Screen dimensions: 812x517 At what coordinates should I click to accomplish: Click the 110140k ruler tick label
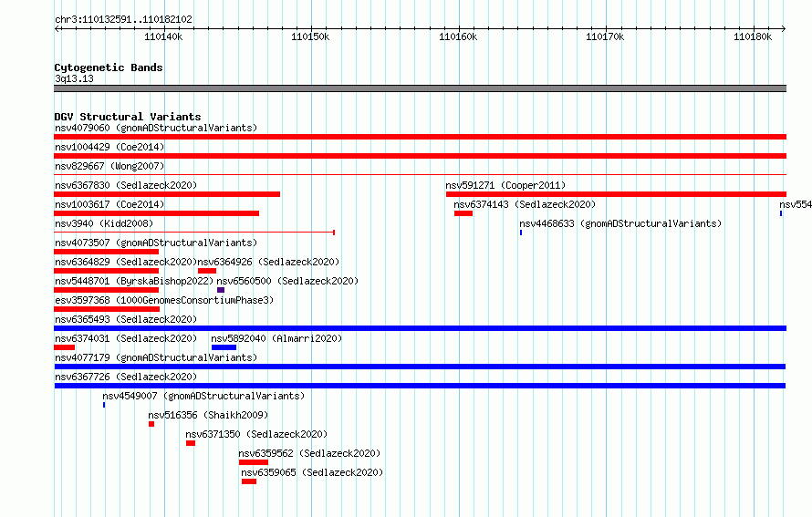(163, 36)
